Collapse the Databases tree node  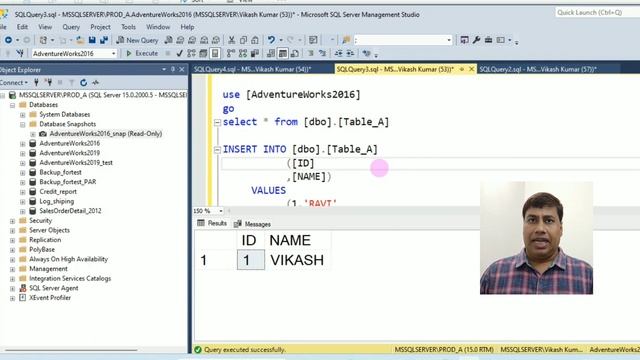[x=13, y=105]
